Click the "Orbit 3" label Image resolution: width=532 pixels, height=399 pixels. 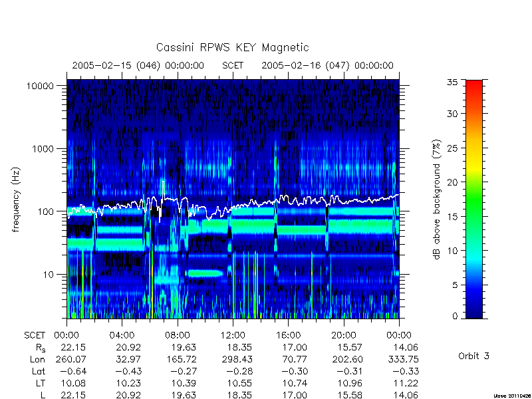pos(473,356)
